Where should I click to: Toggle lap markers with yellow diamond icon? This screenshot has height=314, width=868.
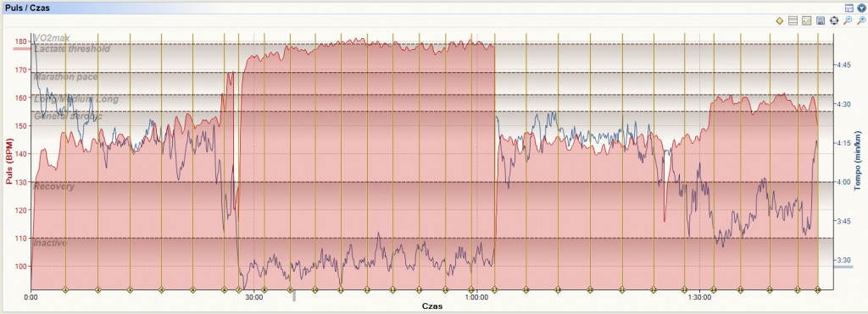[x=780, y=20]
